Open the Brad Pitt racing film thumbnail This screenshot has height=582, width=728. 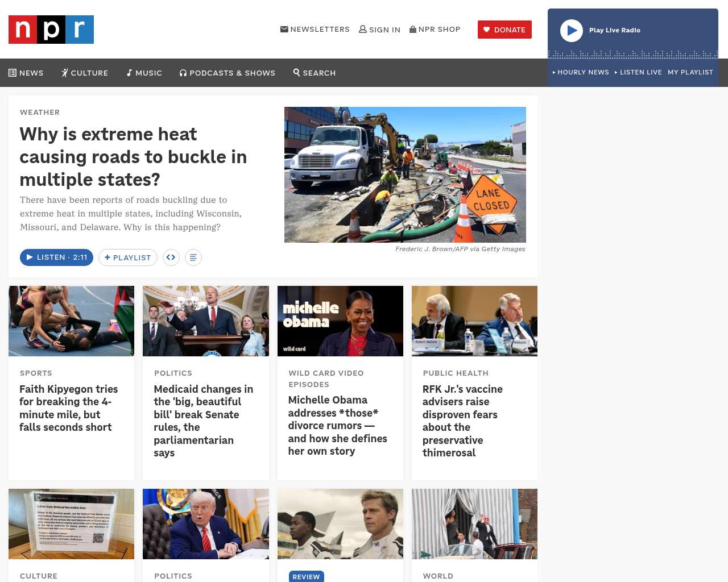click(340, 524)
